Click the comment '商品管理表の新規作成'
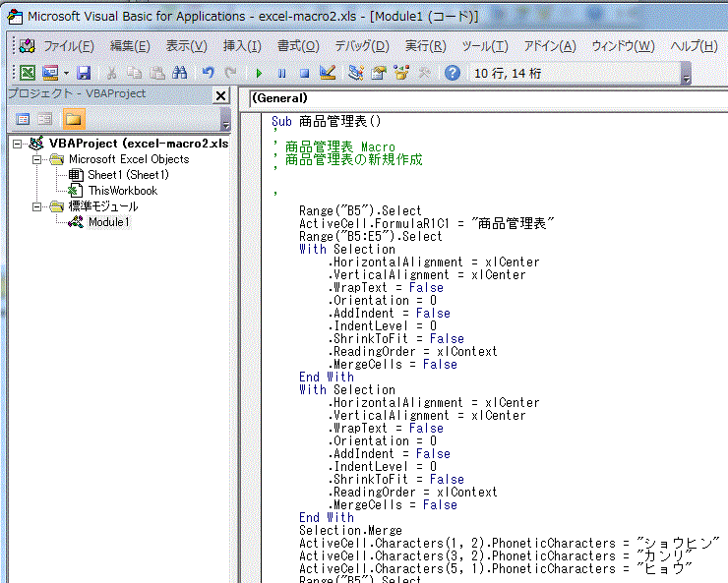Viewport: 728px width, 583px height. (x=354, y=159)
